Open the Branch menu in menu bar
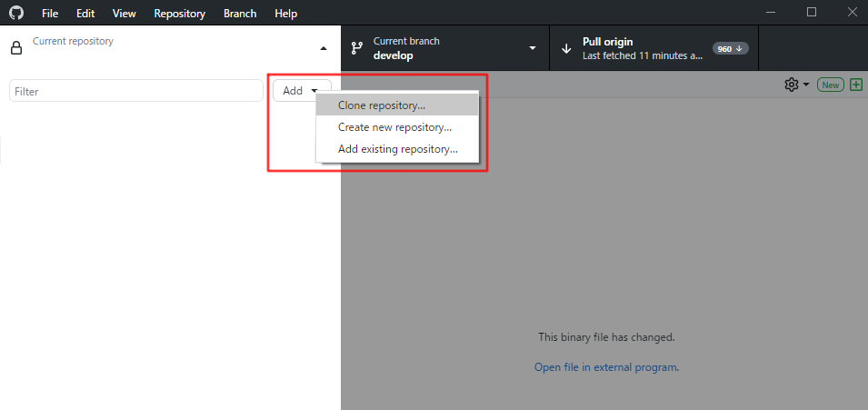 240,14
